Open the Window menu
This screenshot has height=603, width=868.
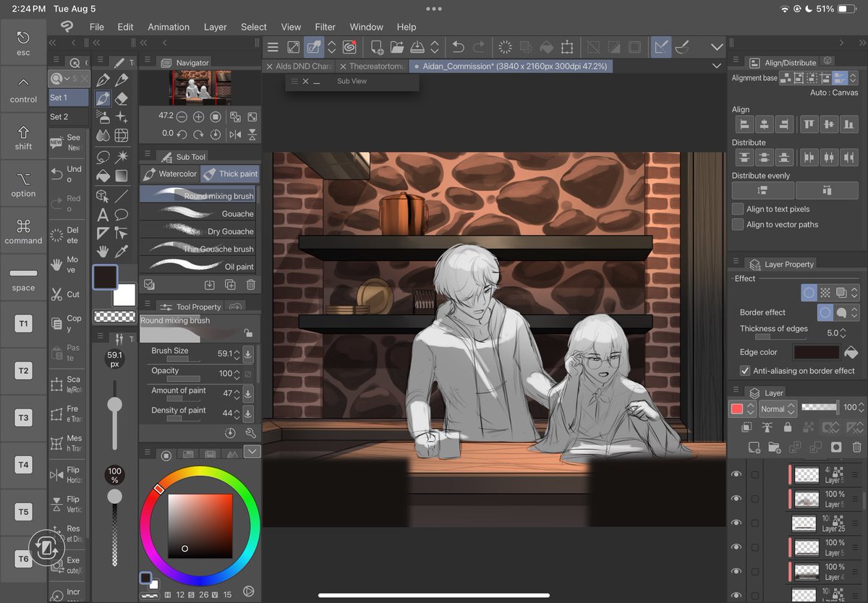[x=367, y=27]
